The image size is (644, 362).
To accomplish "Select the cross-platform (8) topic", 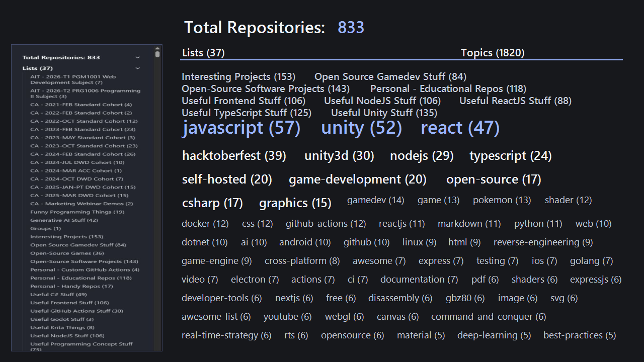I will click(x=302, y=261).
